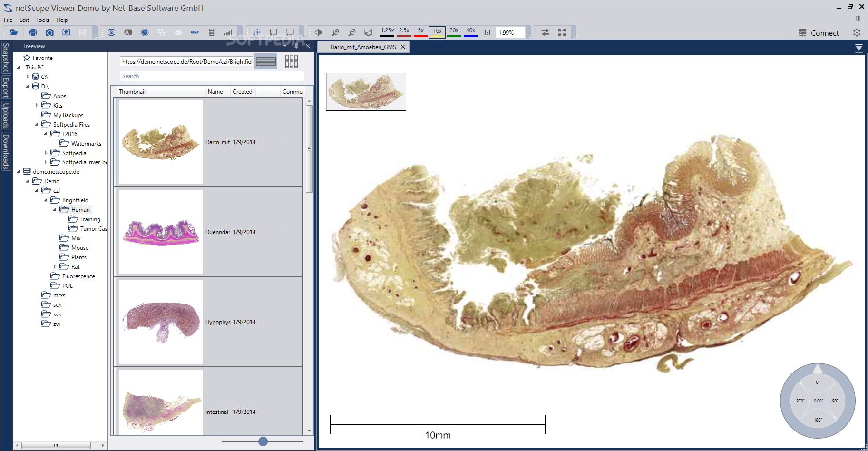Click the upload toolbar icon

[66, 32]
